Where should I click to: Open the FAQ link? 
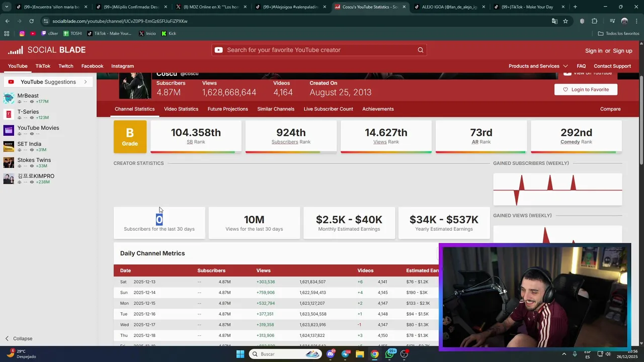(x=581, y=66)
